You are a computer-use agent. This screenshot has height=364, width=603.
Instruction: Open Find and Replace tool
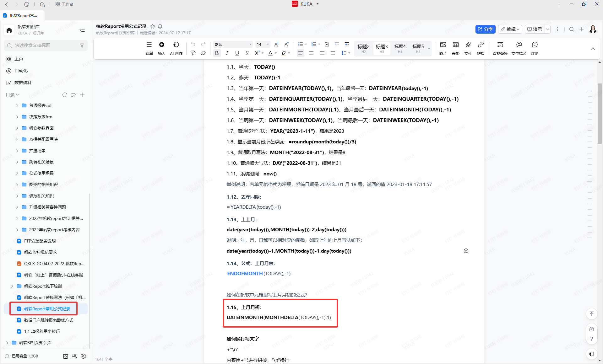[x=500, y=45]
